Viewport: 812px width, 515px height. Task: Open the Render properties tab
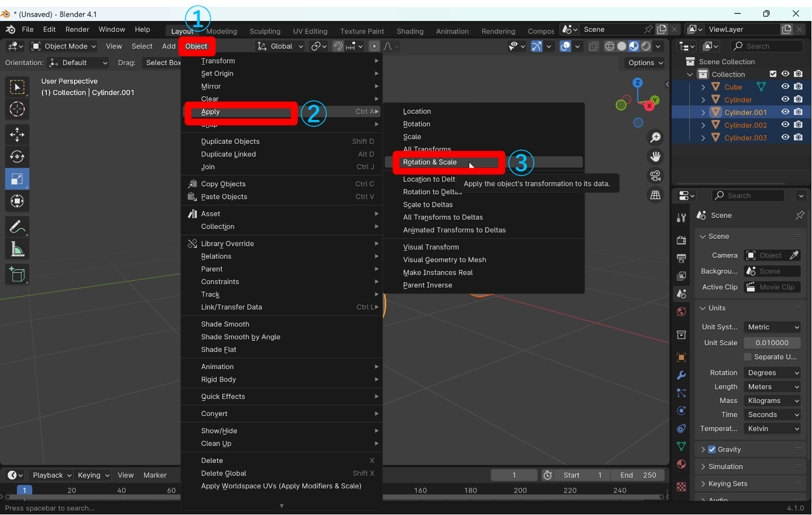[x=681, y=240]
